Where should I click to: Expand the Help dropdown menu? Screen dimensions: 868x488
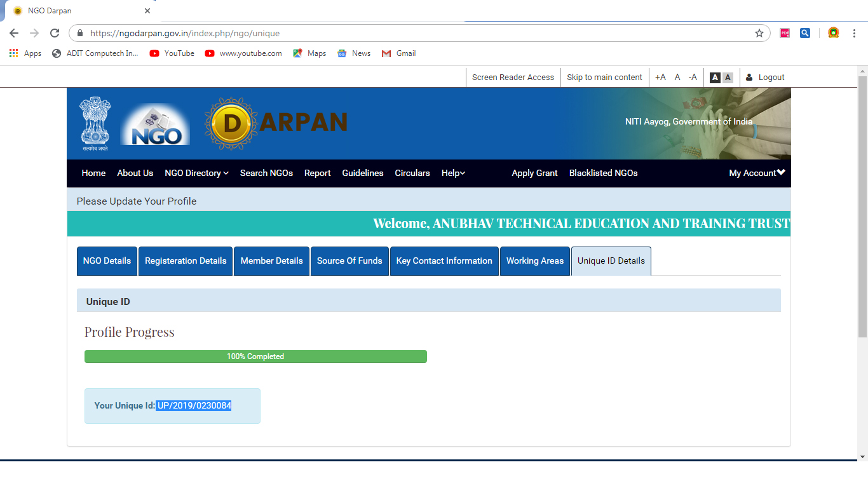click(453, 173)
